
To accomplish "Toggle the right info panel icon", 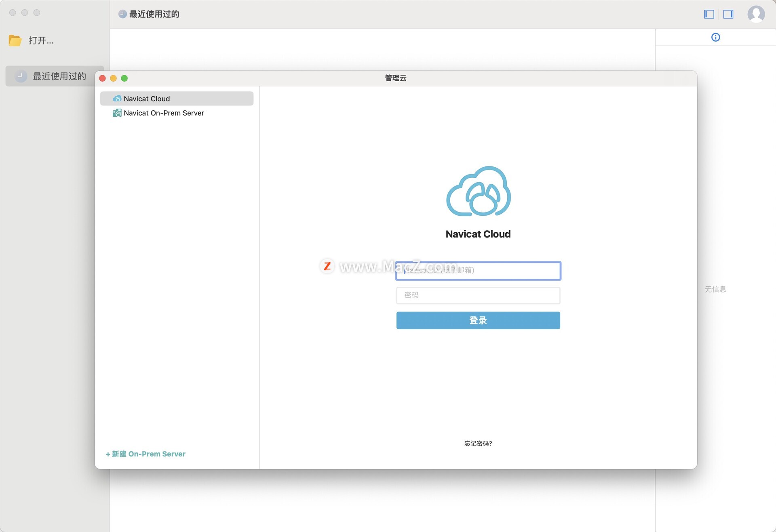I will click(728, 14).
